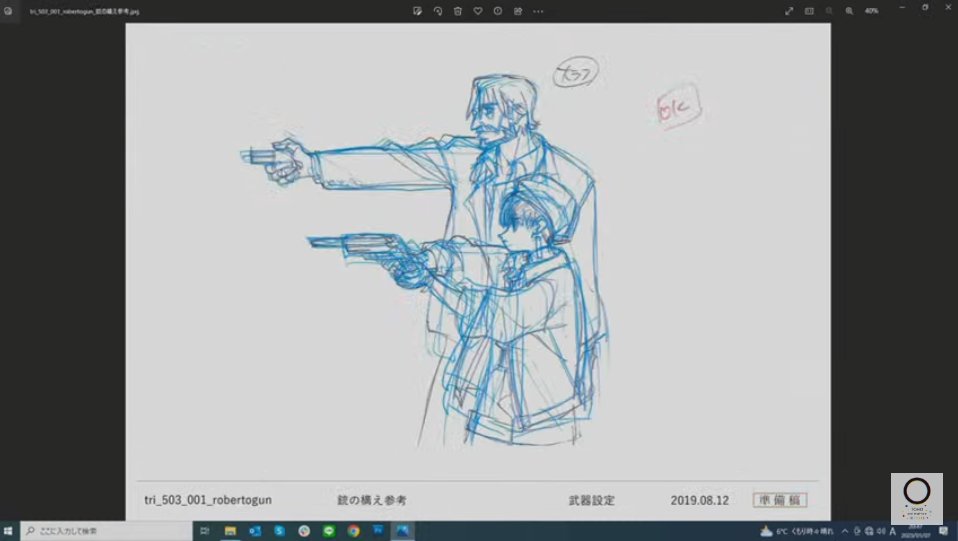Toggle the filmstrip view icon
The image size is (958, 541).
pos(809,11)
